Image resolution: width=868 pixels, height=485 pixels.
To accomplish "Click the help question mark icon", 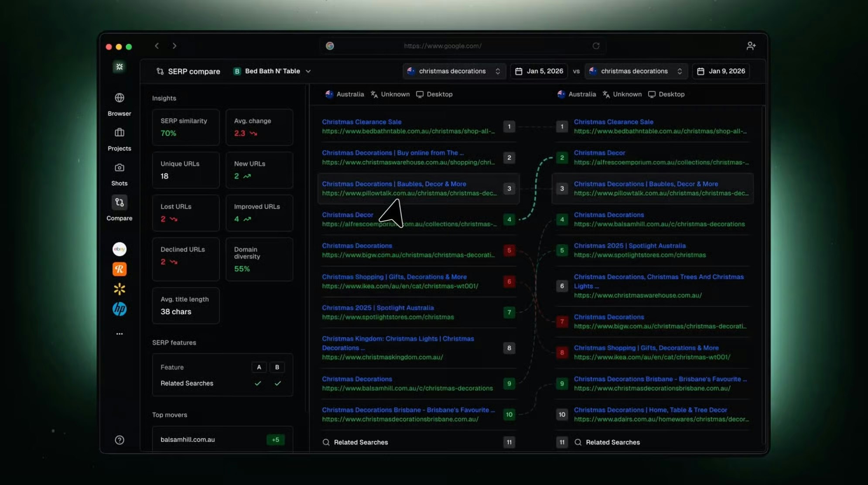I will coord(119,440).
